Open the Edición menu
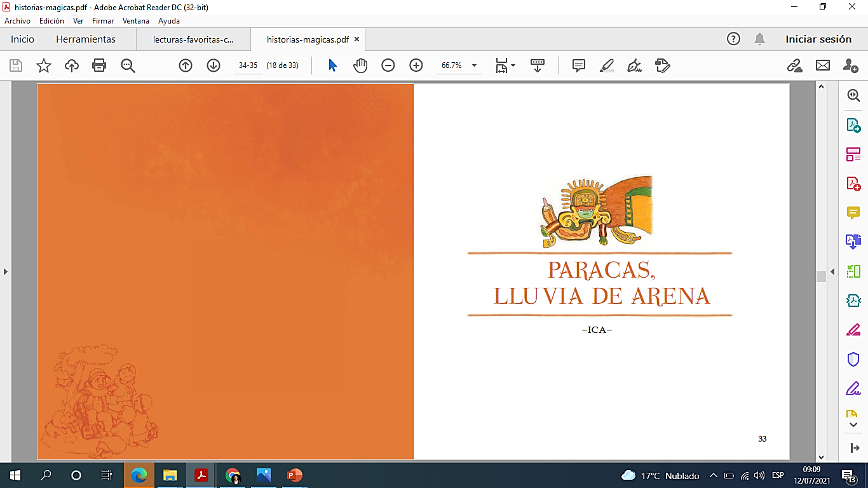 (51, 21)
